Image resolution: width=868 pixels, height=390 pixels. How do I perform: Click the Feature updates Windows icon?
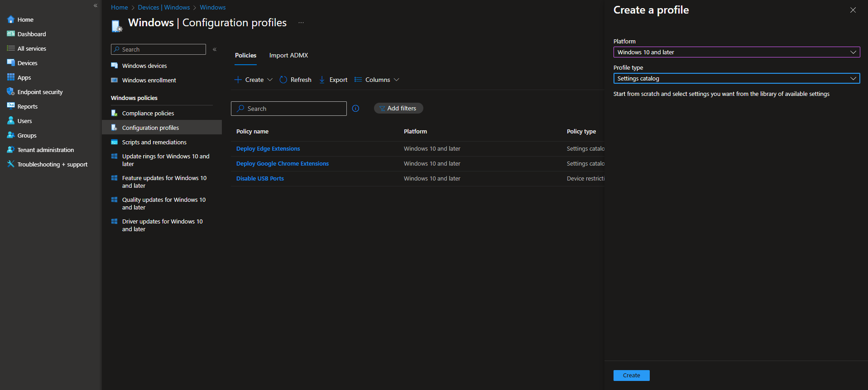pyautogui.click(x=115, y=178)
